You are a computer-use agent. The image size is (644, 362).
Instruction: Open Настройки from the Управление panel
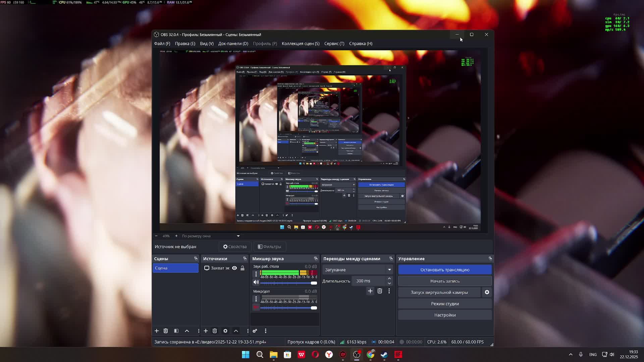[445, 315]
